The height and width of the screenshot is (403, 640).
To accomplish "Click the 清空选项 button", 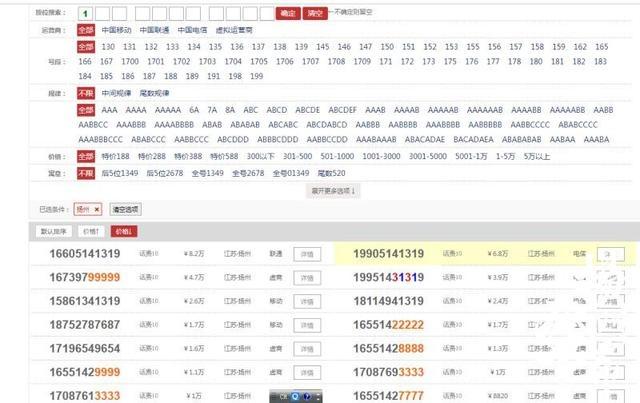I will (125, 210).
